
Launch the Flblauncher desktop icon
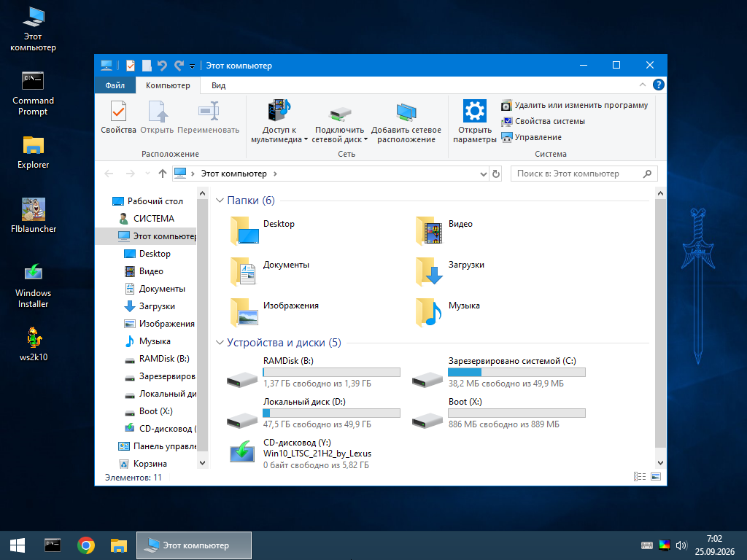[34, 215]
